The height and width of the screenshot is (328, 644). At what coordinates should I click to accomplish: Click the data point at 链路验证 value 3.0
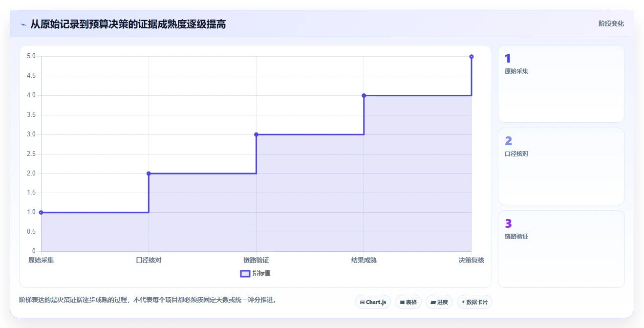(256, 134)
